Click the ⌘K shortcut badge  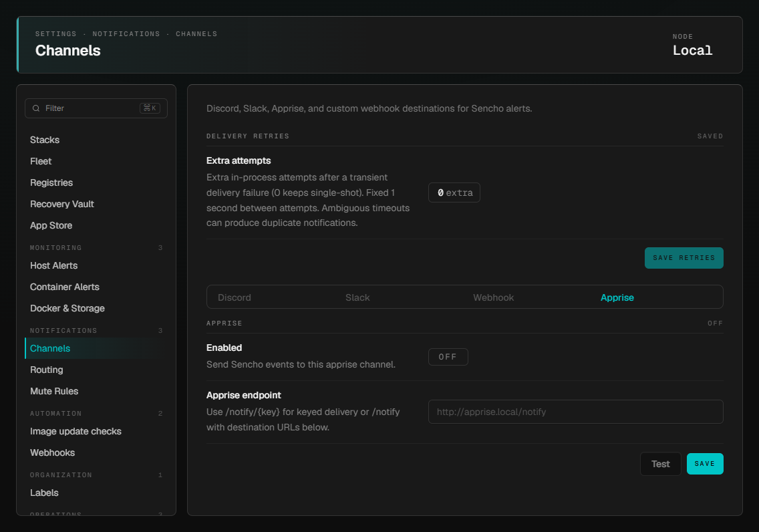coord(150,108)
